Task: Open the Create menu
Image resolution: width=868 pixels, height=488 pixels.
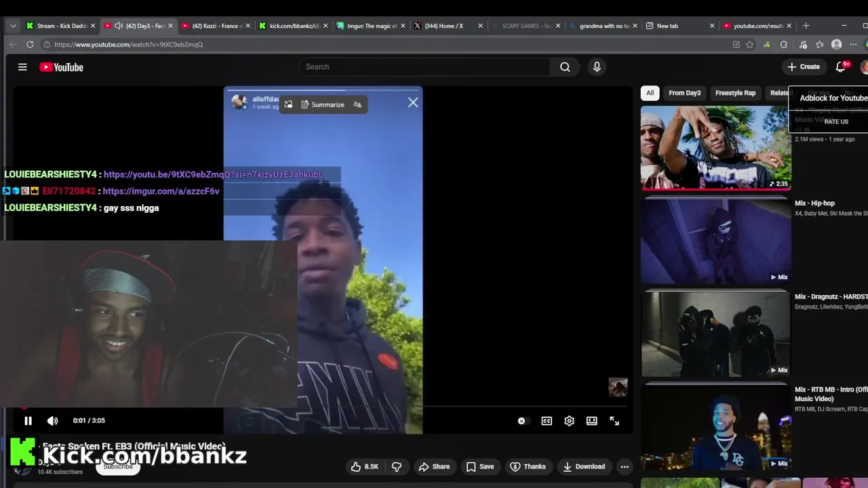Action: (x=804, y=66)
